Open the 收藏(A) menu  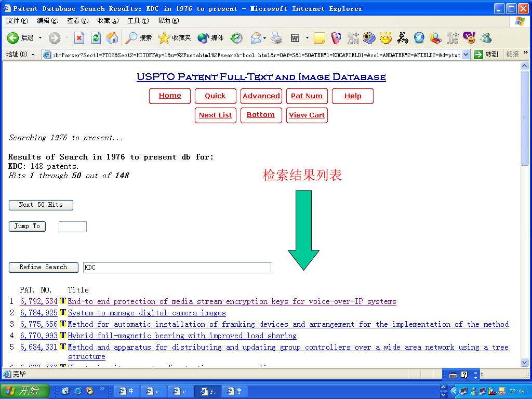[x=108, y=21]
